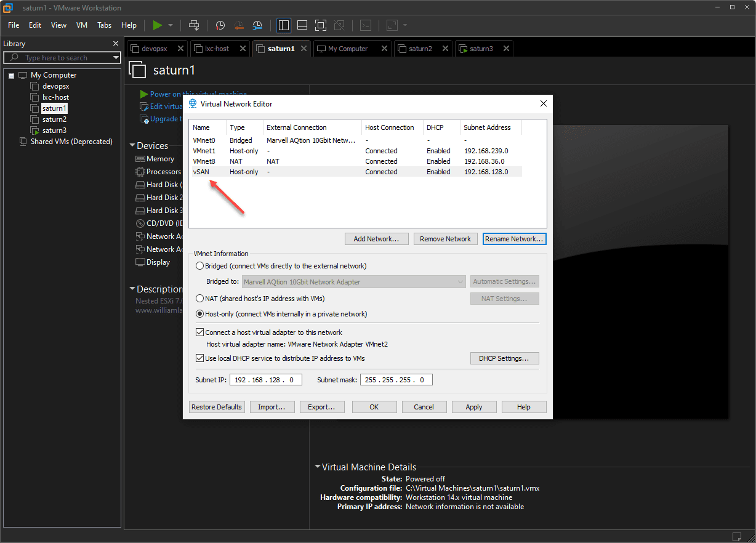Click the green Power On play icon

[x=158, y=25]
